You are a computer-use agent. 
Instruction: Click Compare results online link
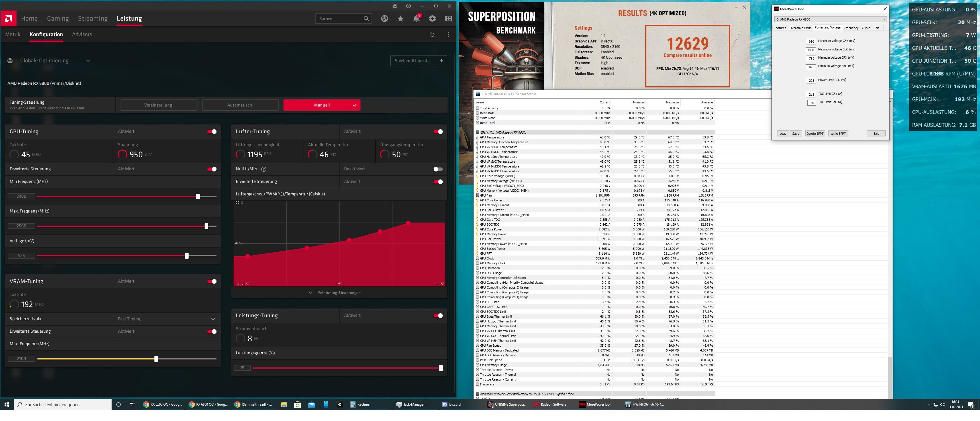[x=687, y=55]
